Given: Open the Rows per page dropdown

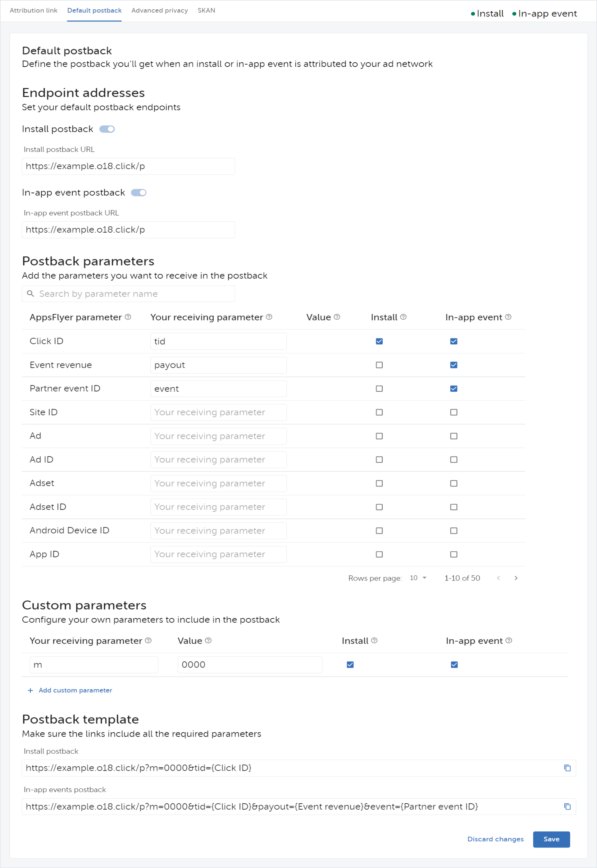Looking at the screenshot, I should point(418,578).
